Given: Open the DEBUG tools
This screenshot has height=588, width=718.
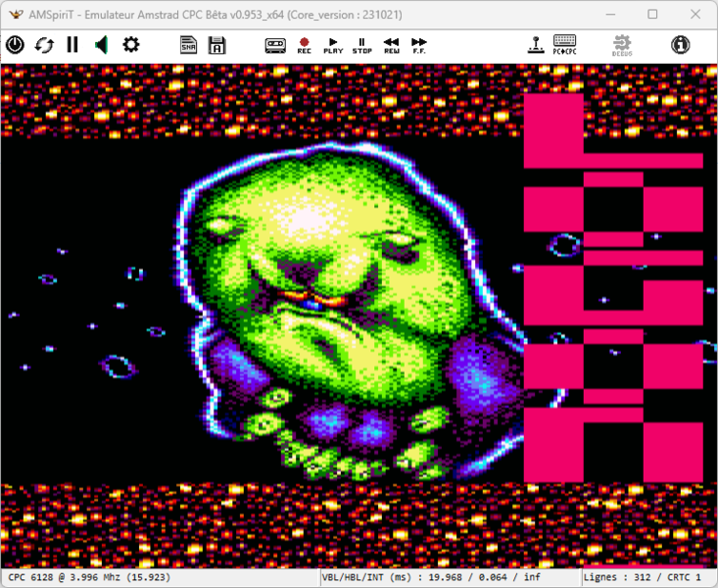Looking at the screenshot, I should [622, 45].
